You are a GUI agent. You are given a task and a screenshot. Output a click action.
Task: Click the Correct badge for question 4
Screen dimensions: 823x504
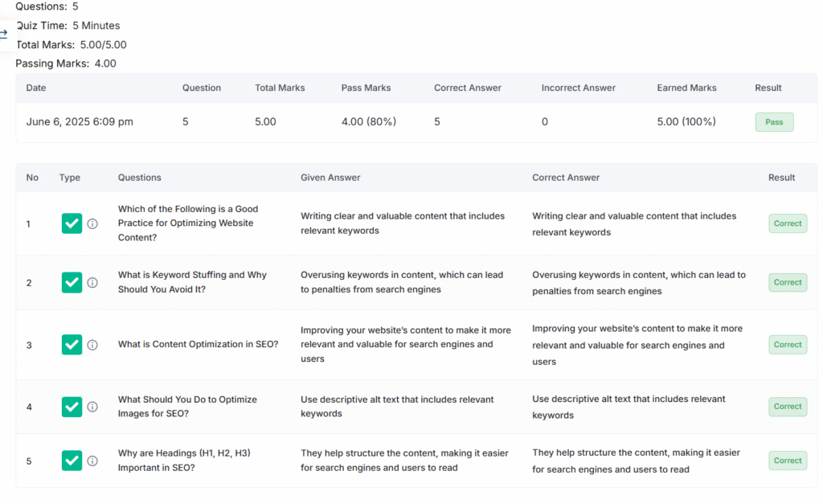pyautogui.click(x=788, y=407)
